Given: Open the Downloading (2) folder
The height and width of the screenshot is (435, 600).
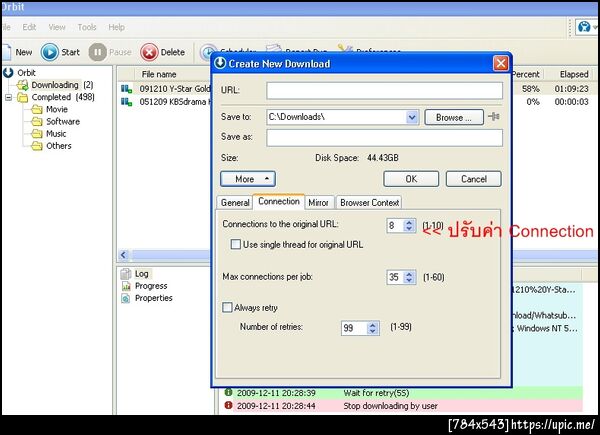Looking at the screenshot, I should point(55,85).
